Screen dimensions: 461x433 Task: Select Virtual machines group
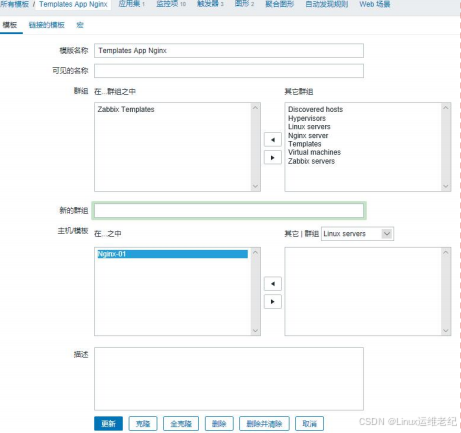[314, 152]
